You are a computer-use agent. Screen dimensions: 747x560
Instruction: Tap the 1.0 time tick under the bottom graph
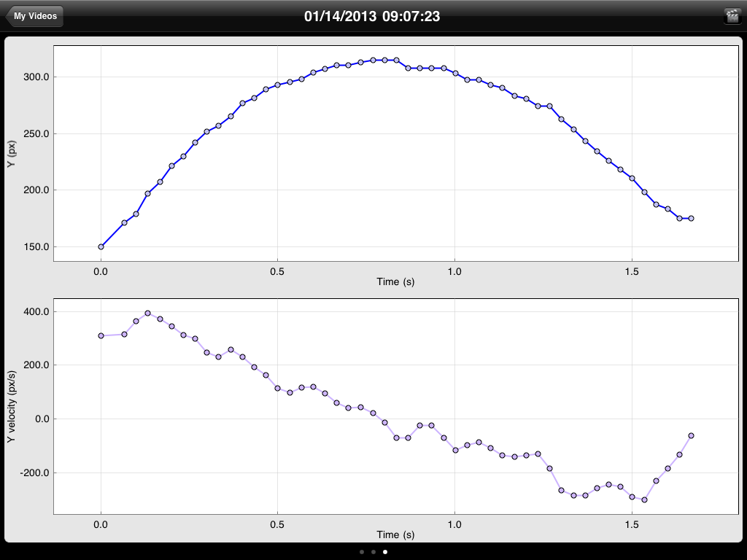pos(454,525)
